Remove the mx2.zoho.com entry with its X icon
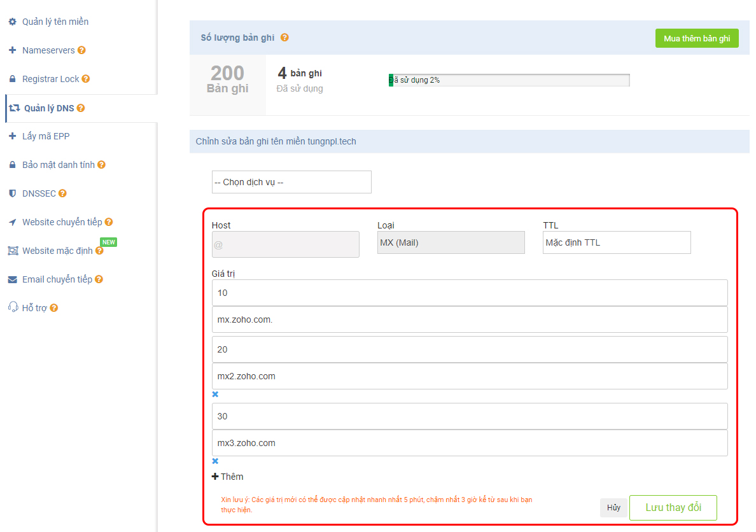This screenshot has width=756, height=532. click(215, 394)
